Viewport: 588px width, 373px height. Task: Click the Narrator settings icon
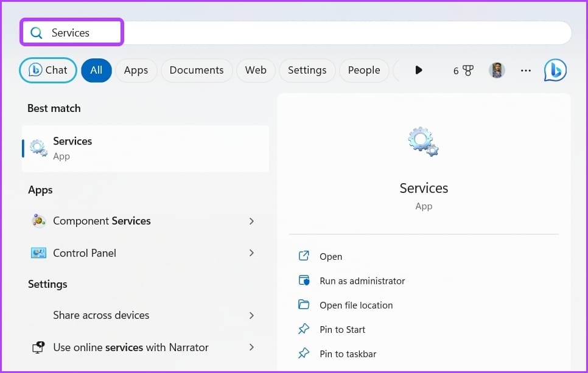pos(38,347)
